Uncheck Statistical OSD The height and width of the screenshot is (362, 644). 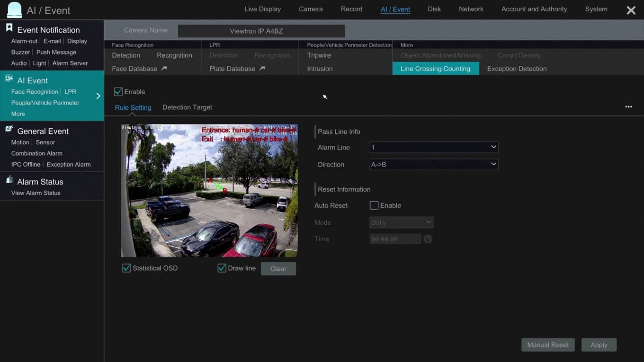point(126,268)
